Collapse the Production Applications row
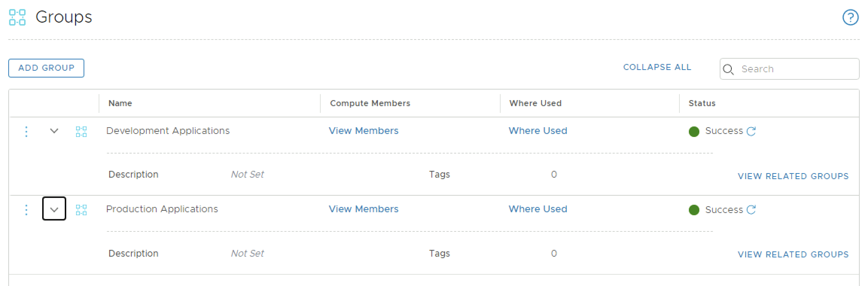868x286 pixels. click(x=54, y=209)
